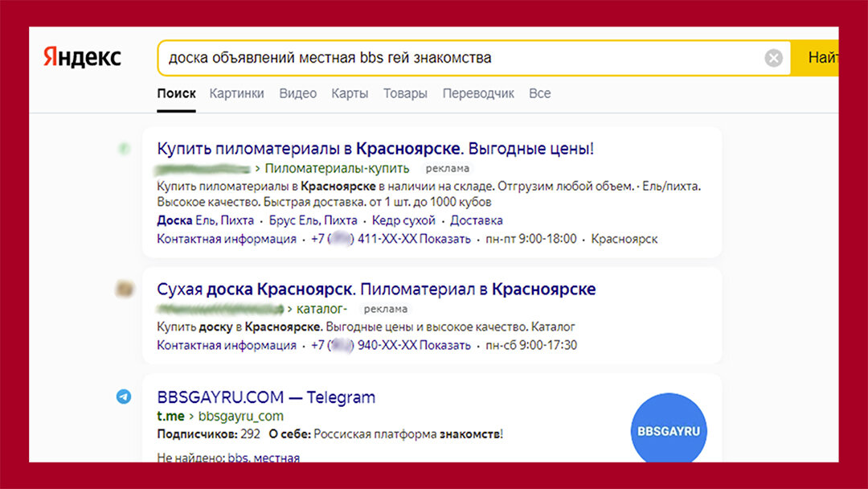Click the пн-сб 9:00-17:30 working hours text
868x489 pixels.
point(531,346)
